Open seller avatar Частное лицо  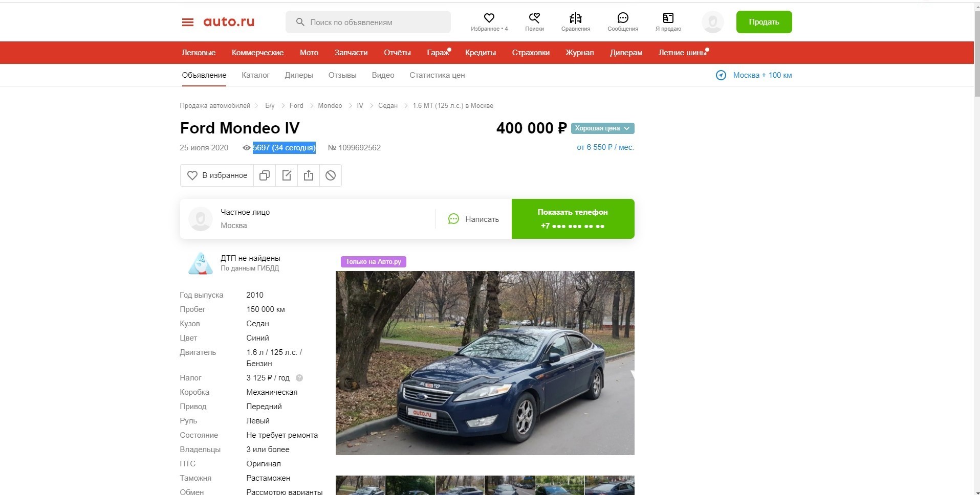[x=201, y=219]
